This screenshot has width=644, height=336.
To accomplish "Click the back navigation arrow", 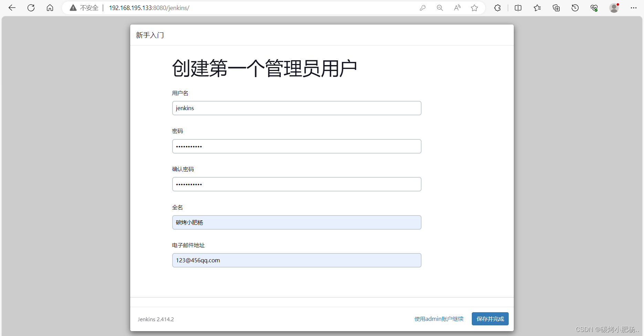I will (x=12, y=8).
